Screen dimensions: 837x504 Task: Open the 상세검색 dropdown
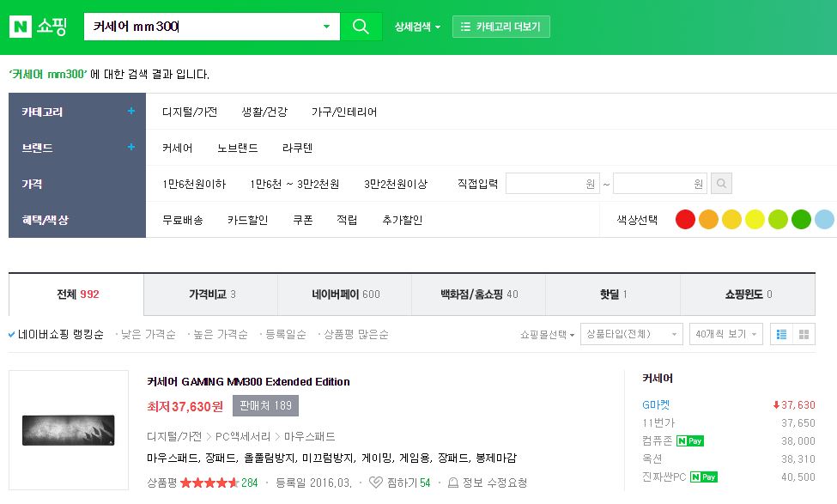417,27
